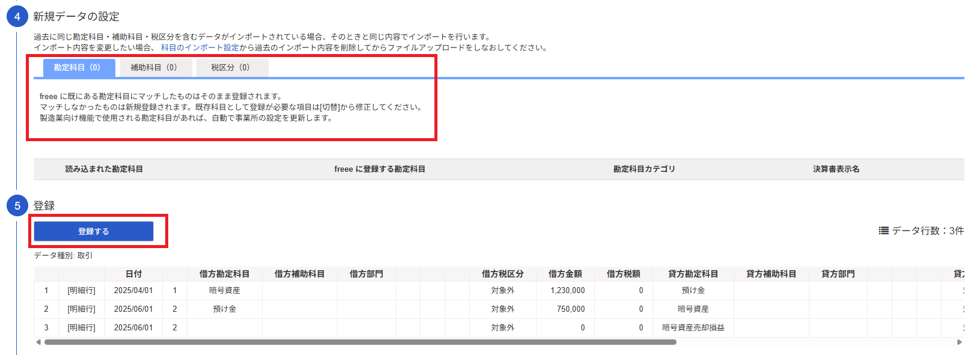Select the 勘定科目 (0) tab
The width and height of the screenshot is (980, 355).
click(x=79, y=68)
